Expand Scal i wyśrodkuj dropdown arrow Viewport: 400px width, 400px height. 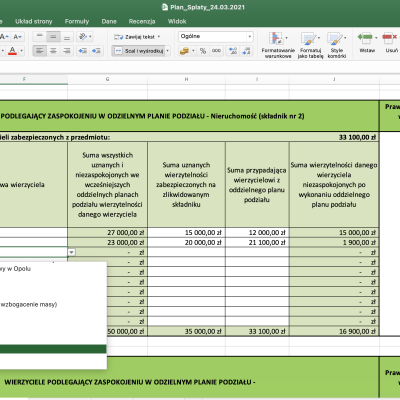[168, 51]
